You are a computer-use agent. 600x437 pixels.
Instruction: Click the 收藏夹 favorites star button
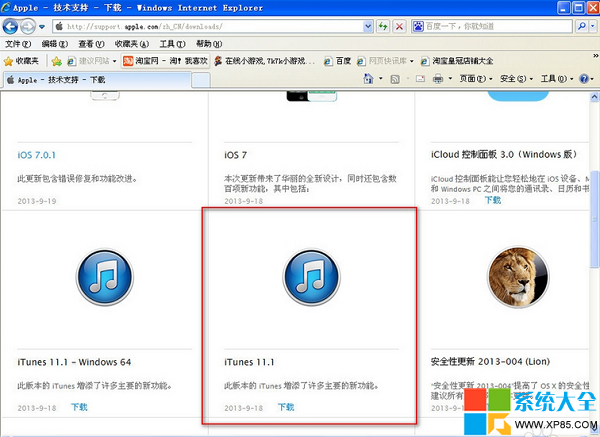[x=21, y=61]
